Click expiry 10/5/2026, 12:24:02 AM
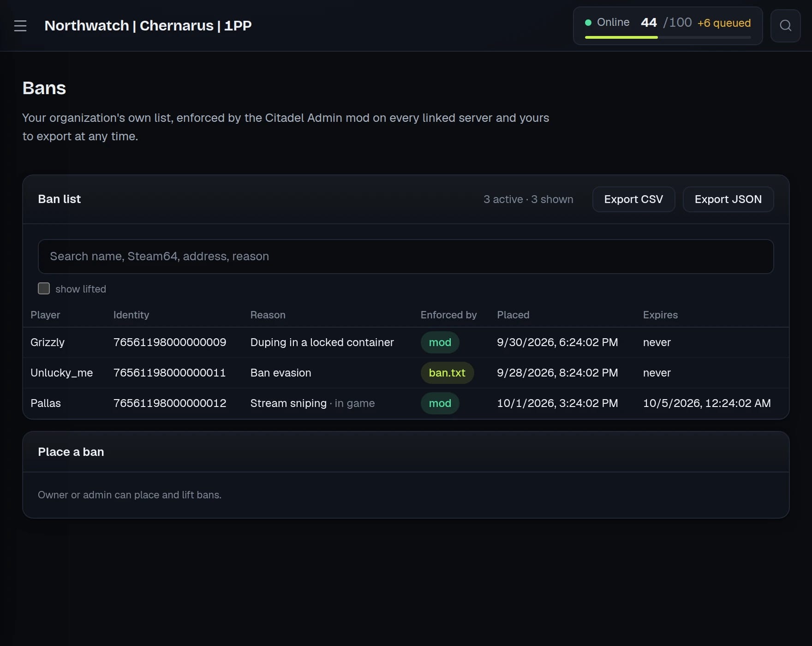Image resolution: width=812 pixels, height=646 pixels. pyautogui.click(x=707, y=403)
